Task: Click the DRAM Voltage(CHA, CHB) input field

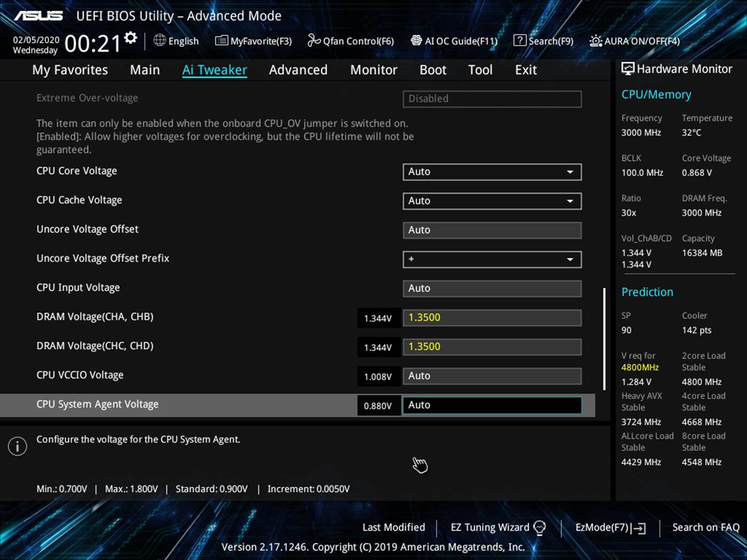Action: click(491, 317)
